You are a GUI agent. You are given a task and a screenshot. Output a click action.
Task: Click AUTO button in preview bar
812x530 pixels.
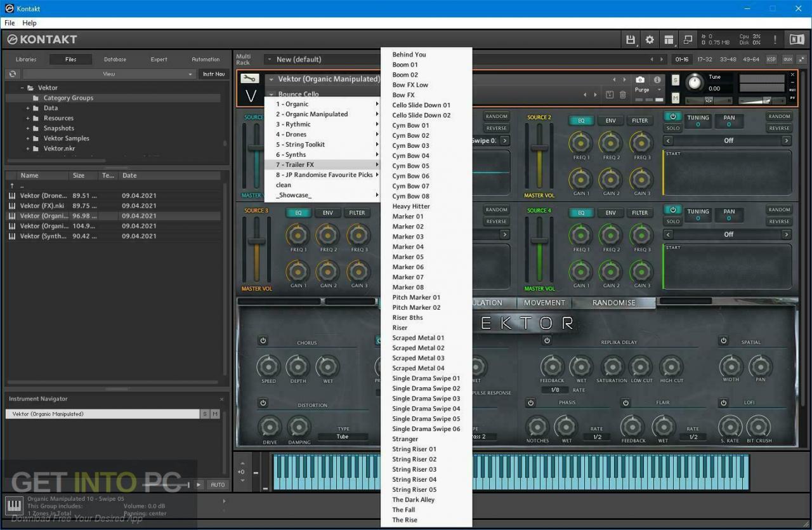(x=218, y=484)
